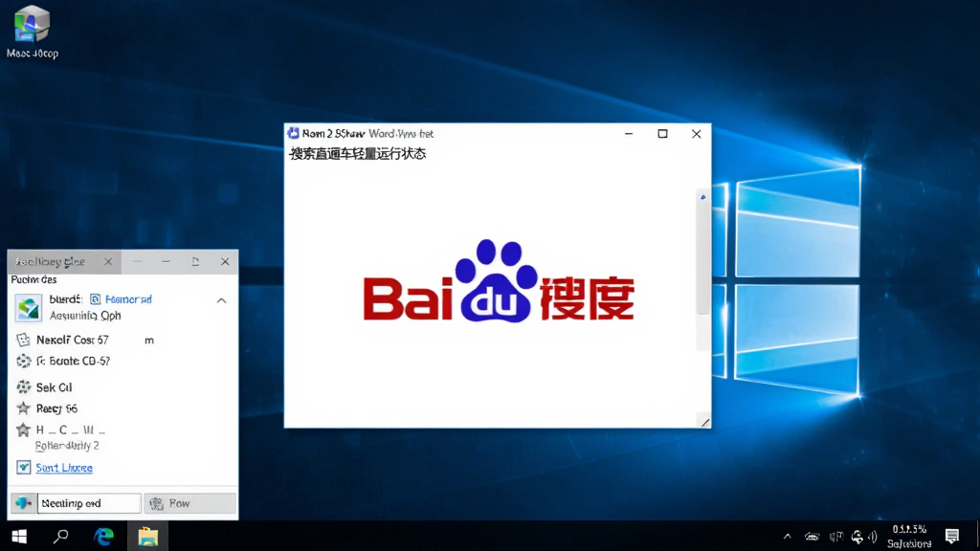Minimize the Baidu window

(x=629, y=133)
